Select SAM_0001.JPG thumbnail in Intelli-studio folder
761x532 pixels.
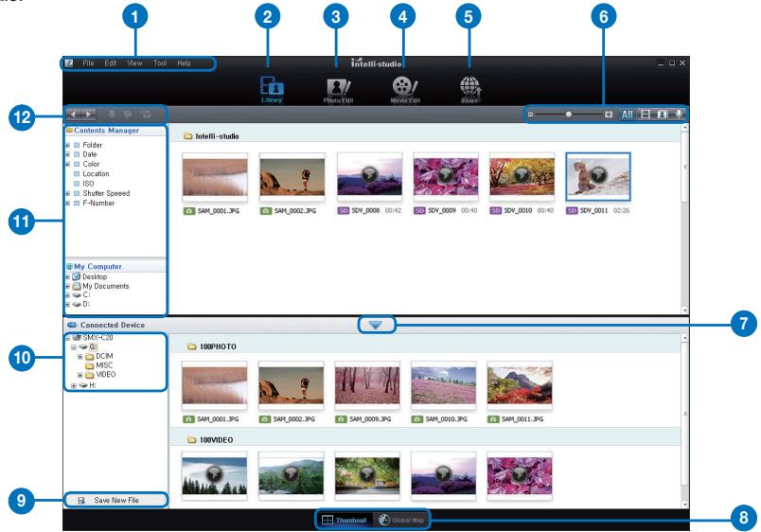tap(215, 178)
